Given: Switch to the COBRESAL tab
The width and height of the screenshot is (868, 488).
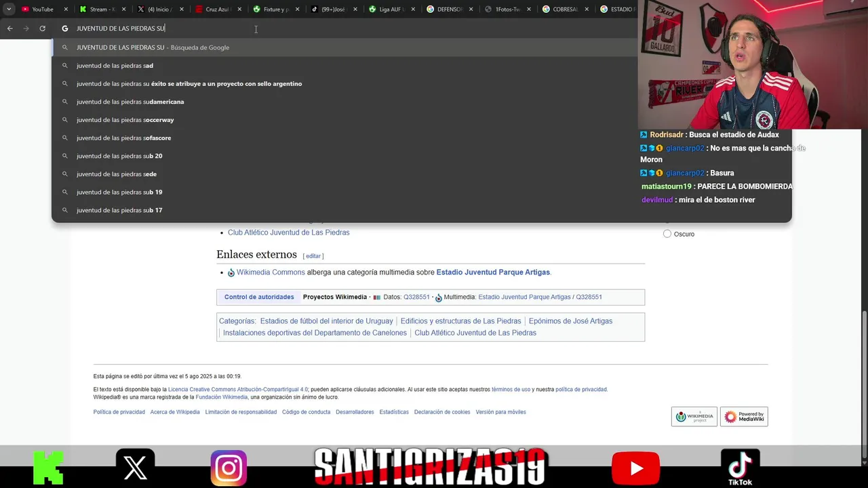Looking at the screenshot, I should [566, 9].
